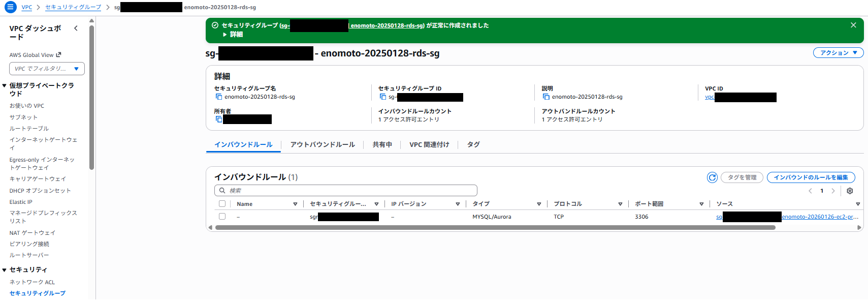Open セキュリティグループ breadcrumb link
This screenshot has width=868, height=302.
coord(73,7)
